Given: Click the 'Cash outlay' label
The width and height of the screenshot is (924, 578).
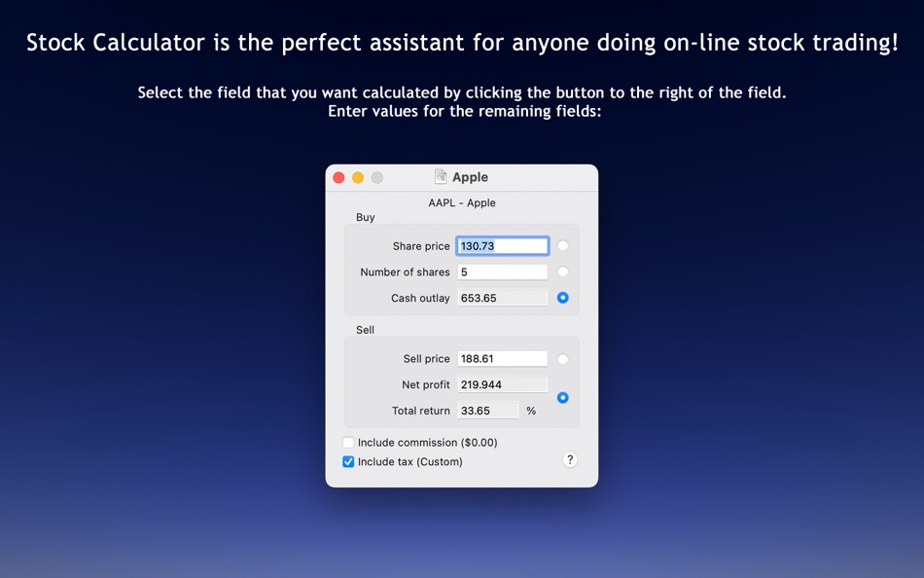Looking at the screenshot, I should click(x=420, y=298).
